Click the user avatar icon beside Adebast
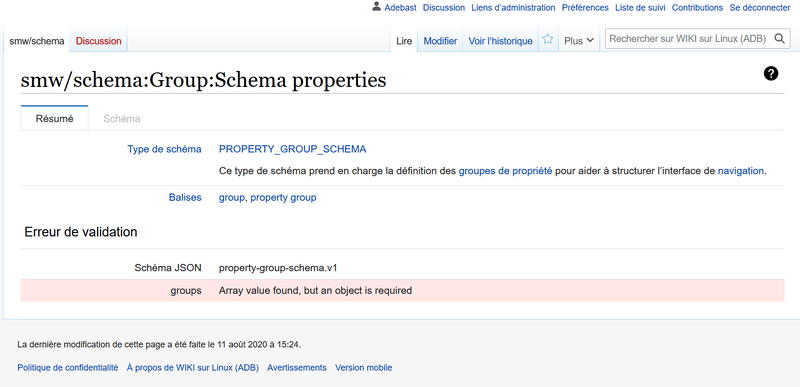Screen dimensions: 800x387 [377, 7]
